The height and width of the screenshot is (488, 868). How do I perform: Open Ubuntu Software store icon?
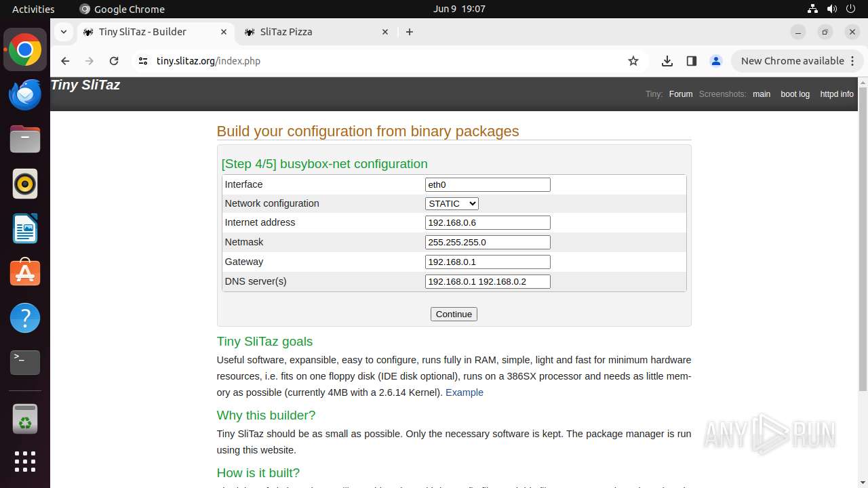25,273
